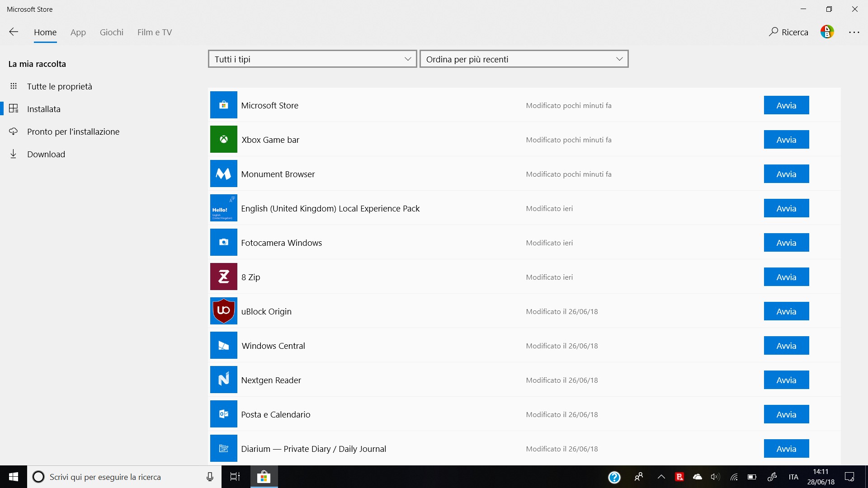Open Task View on the taskbar
This screenshot has width=868, height=488.
click(235, 477)
